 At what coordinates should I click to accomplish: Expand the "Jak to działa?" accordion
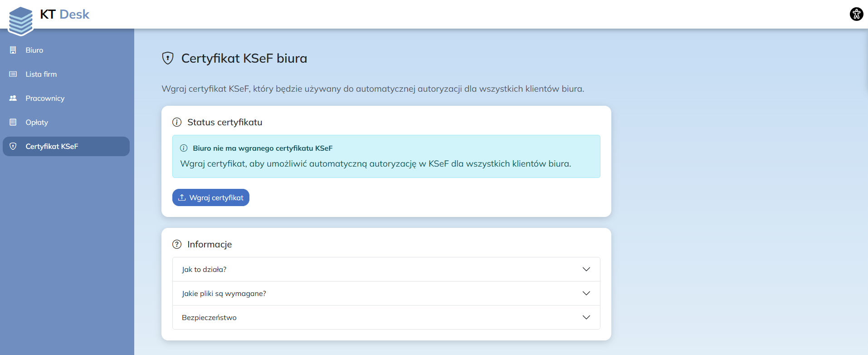pos(386,269)
